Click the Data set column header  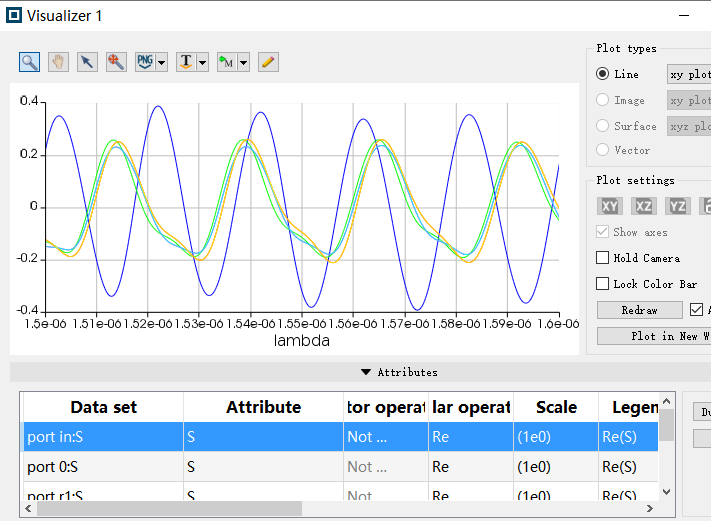click(103, 407)
